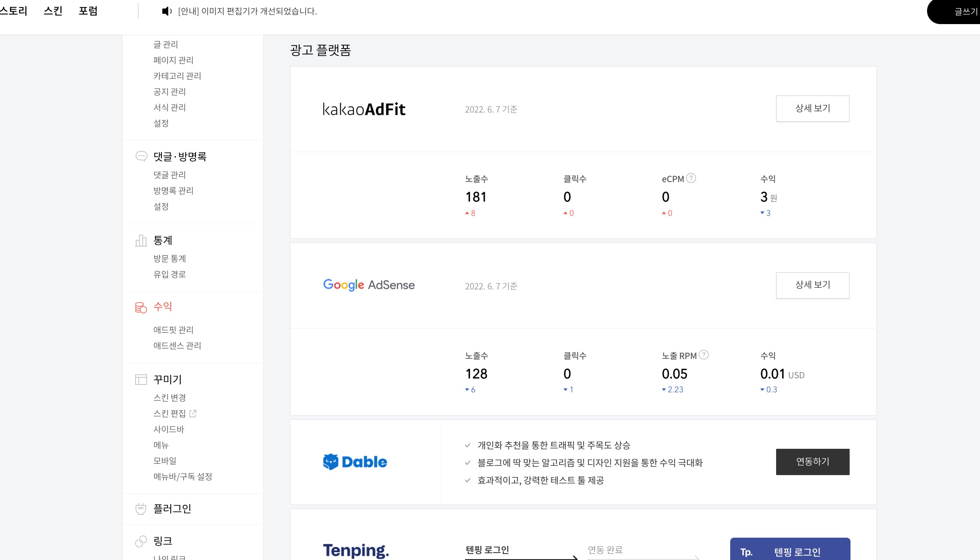
Task: Open the image editor announcement notice
Action: (x=247, y=11)
